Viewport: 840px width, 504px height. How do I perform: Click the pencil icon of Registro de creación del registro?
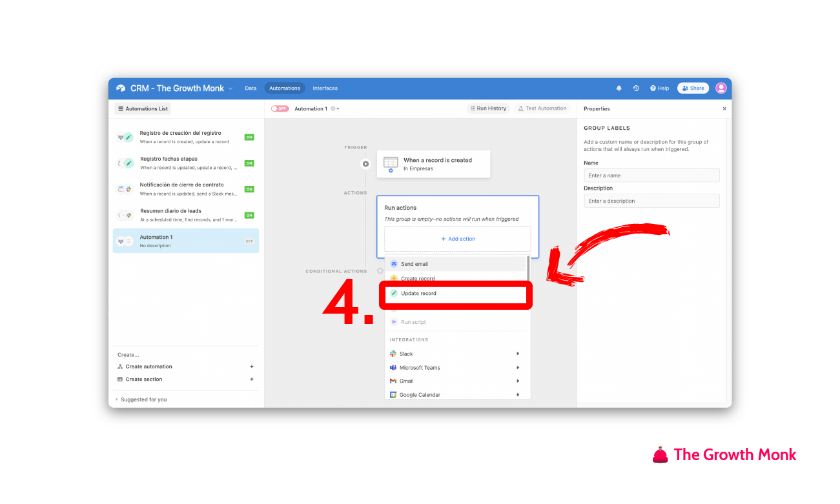click(x=128, y=137)
